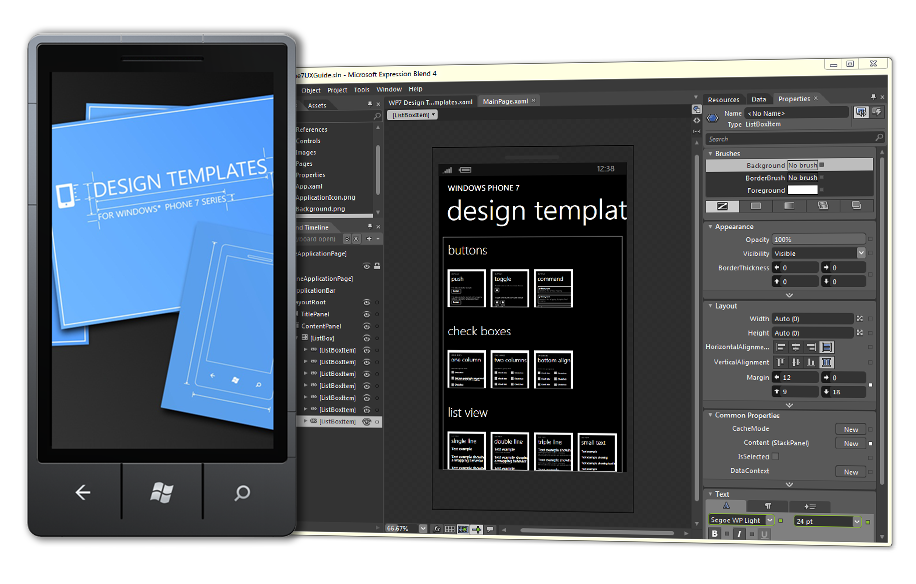This screenshot has width=916, height=584.
Task: Toggle visibility eye for LayoutRoot
Action: 367,303
